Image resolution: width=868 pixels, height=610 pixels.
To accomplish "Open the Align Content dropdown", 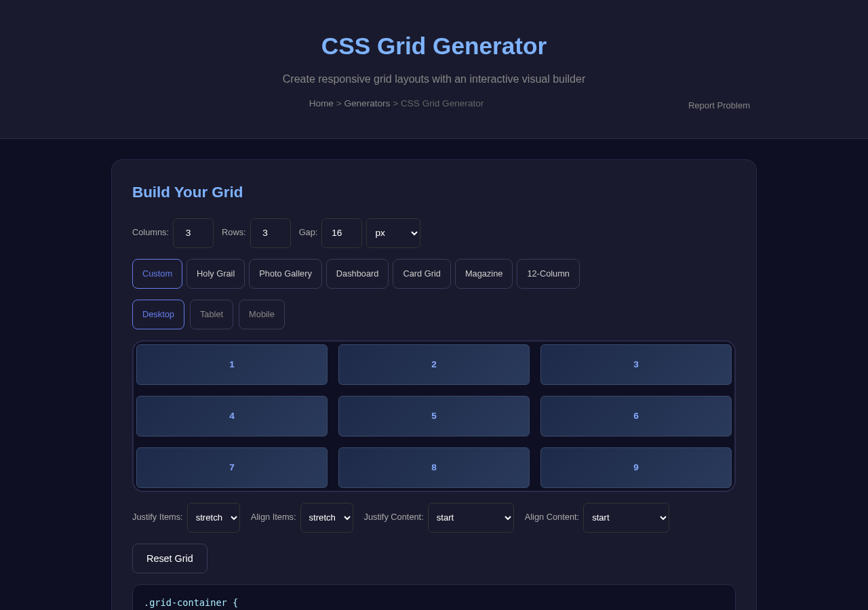I will coord(626,518).
